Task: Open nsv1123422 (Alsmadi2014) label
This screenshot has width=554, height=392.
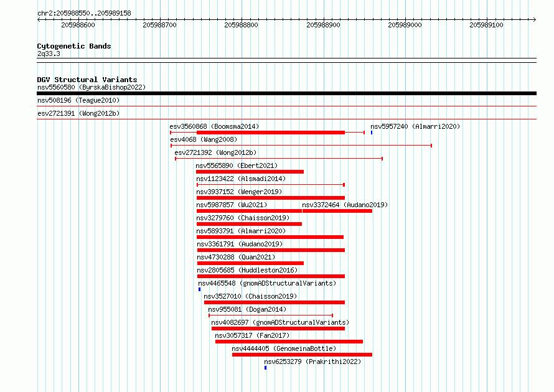Action: tap(241, 179)
